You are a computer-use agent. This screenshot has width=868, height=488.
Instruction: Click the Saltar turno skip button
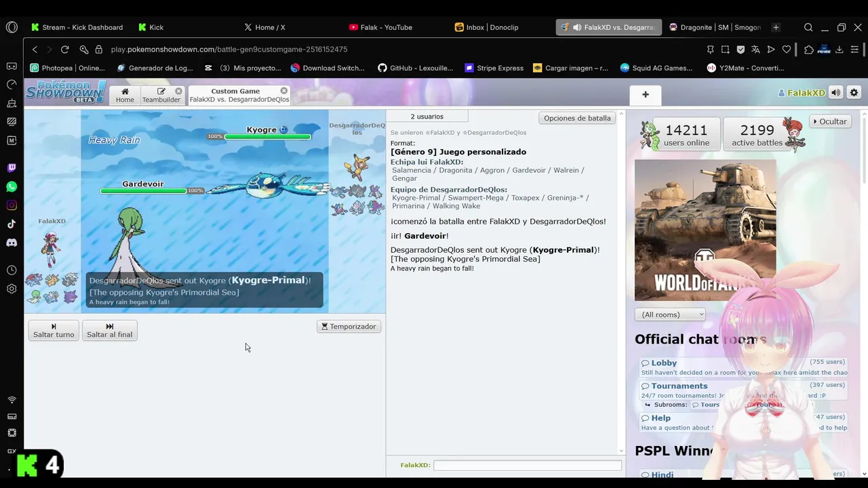click(54, 330)
